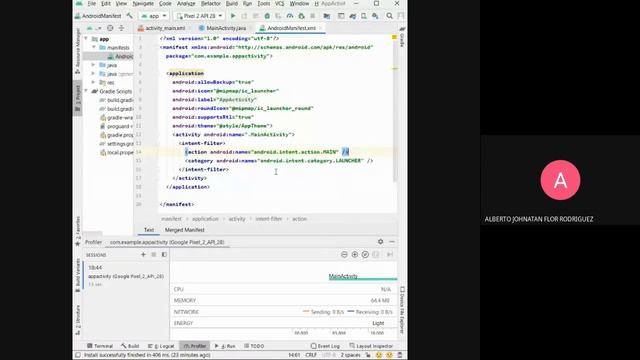This screenshot has width=640, height=360.
Task: Open the Android project view dropdown
Action: (x=93, y=28)
